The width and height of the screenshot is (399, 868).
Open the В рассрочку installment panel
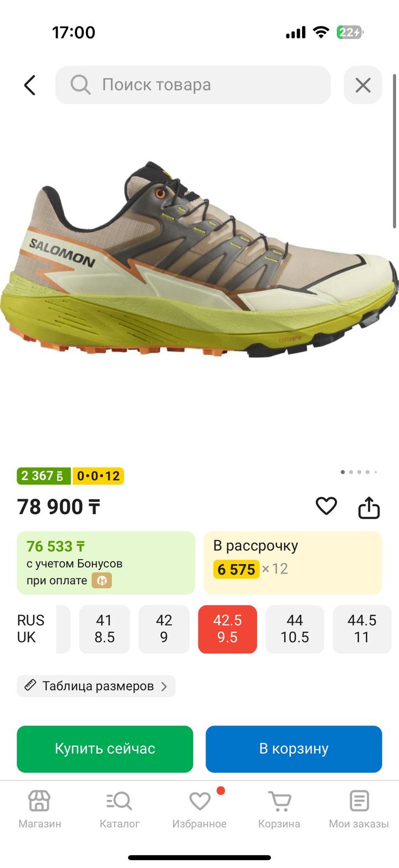click(x=293, y=563)
